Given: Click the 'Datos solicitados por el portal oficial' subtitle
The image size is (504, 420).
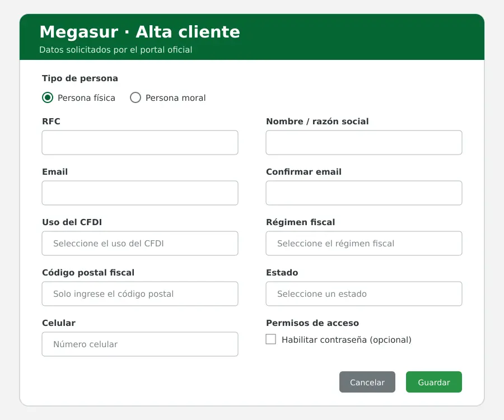Looking at the screenshot, I should [116, 50].
